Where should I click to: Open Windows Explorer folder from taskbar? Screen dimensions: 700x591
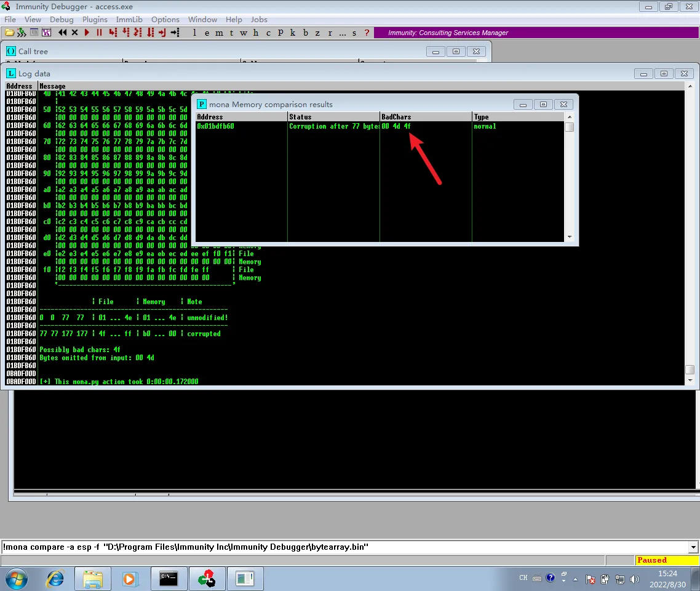point(93,579)
